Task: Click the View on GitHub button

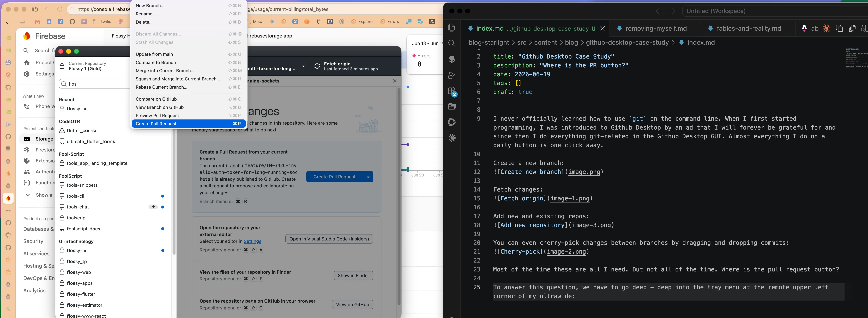Action: [352, 305]
